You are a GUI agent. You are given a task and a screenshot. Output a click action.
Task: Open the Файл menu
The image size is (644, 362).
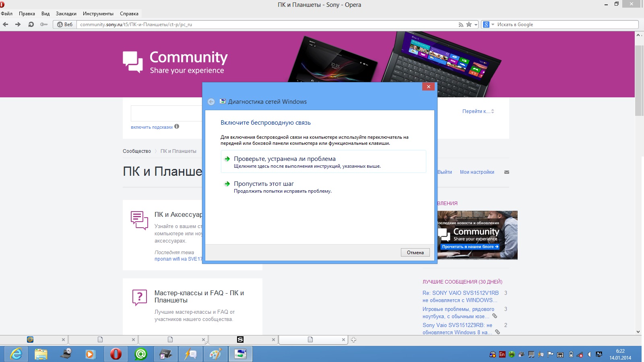click(7, 14)
